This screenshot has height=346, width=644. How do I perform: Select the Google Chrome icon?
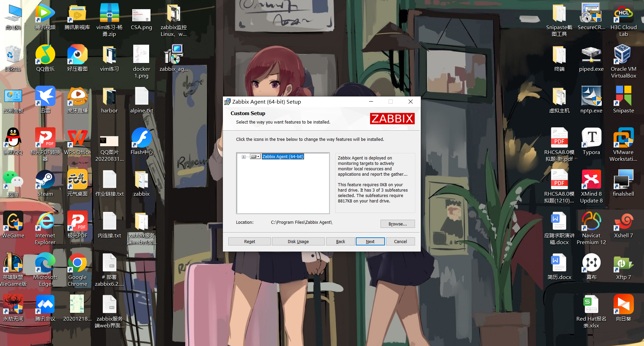(77, 270)
